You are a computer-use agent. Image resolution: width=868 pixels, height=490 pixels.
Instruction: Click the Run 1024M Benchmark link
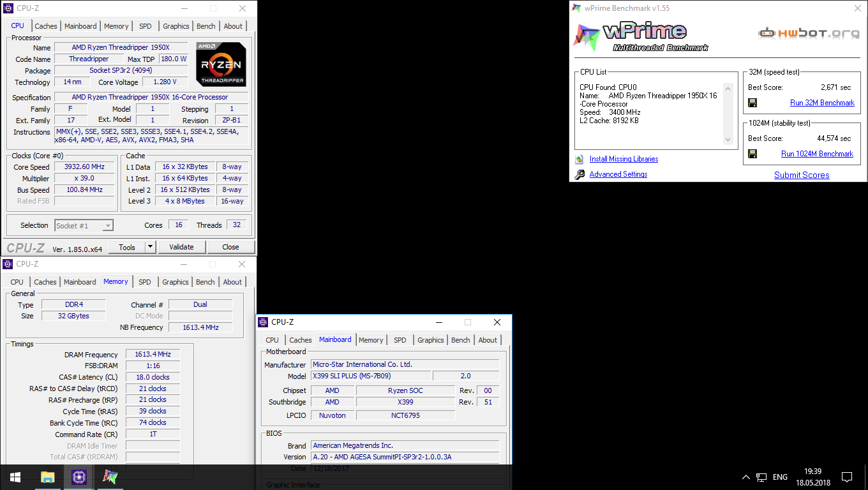[x=817, y=154]
